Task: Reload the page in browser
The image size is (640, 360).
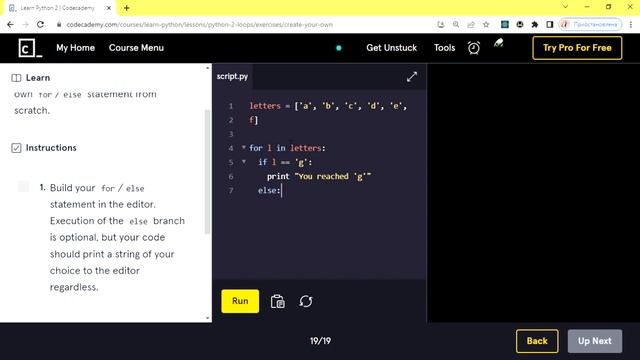Action: pyautogui.click(x=40, y=24)
